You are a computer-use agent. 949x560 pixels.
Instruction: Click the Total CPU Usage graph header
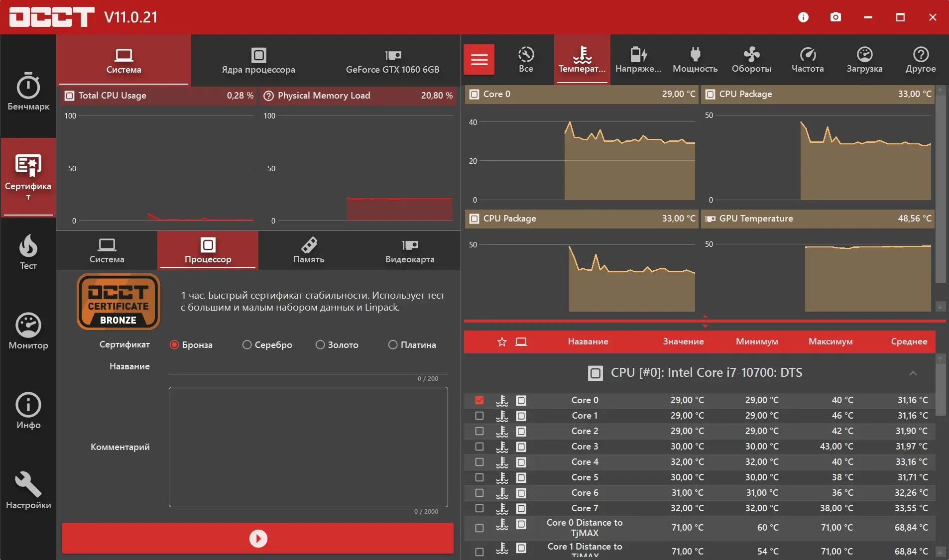159,96
